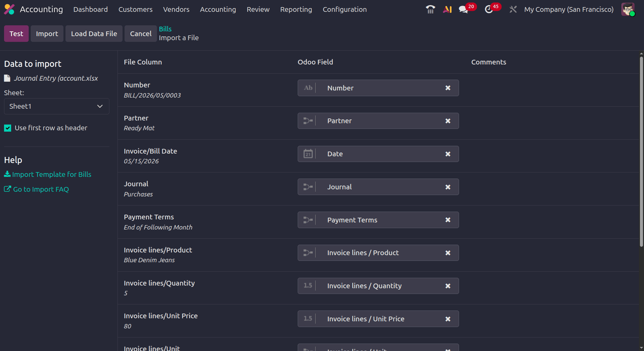
Task: Click the Ready Mat sample value
Action: [139, 128]
